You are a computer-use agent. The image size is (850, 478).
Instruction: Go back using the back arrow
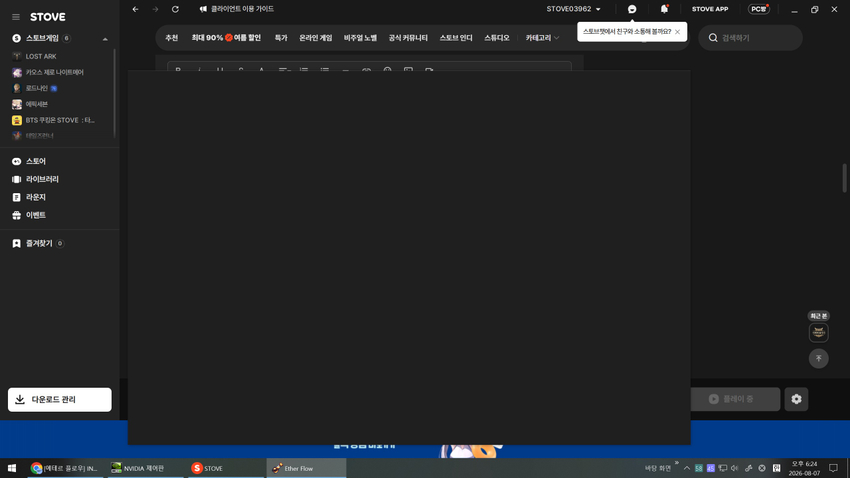pyautogui.click(x=136, y=9)
